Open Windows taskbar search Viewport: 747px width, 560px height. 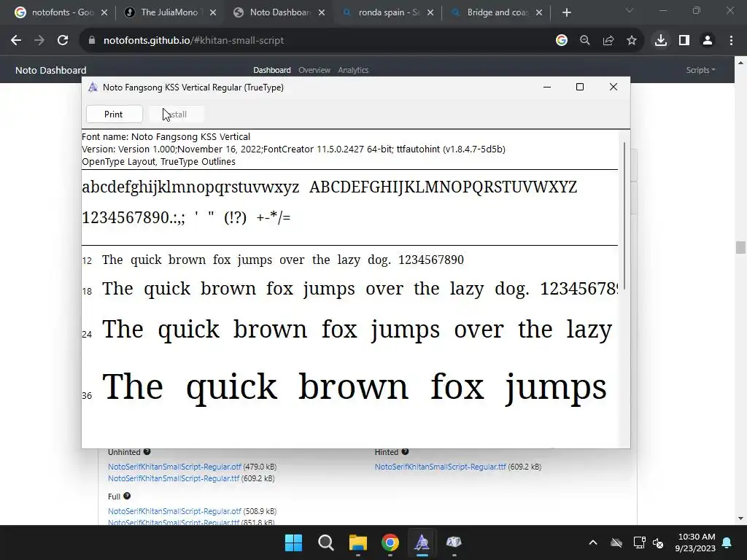click(x=326, y=542)
